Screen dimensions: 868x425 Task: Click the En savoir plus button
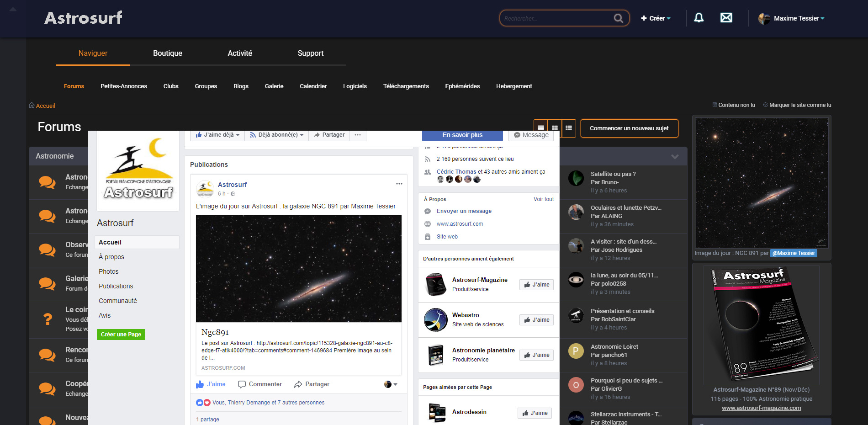coord(462,135)
